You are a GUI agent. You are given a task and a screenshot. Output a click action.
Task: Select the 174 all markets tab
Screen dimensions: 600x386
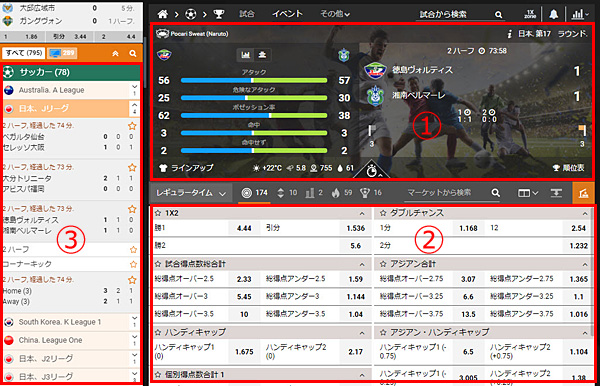tap(254, 192)
